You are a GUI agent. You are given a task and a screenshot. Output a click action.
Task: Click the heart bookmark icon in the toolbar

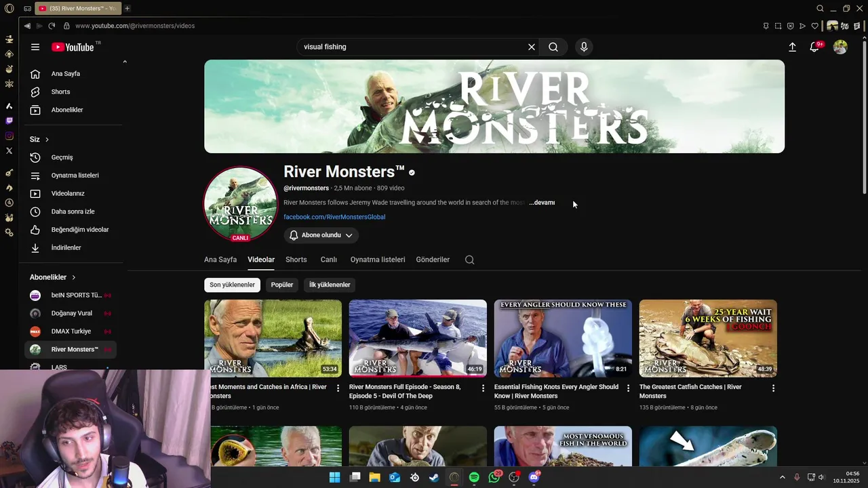(815, 26)
